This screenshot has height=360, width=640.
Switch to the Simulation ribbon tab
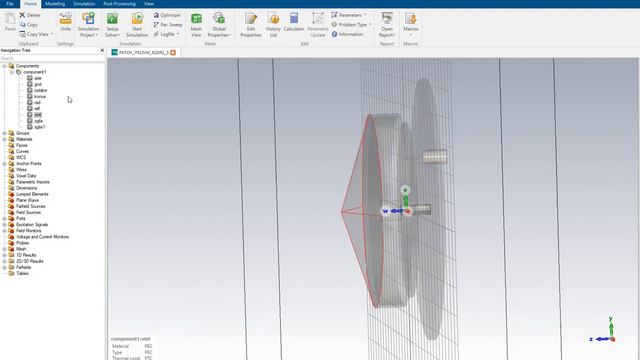[x=84, y=4]
